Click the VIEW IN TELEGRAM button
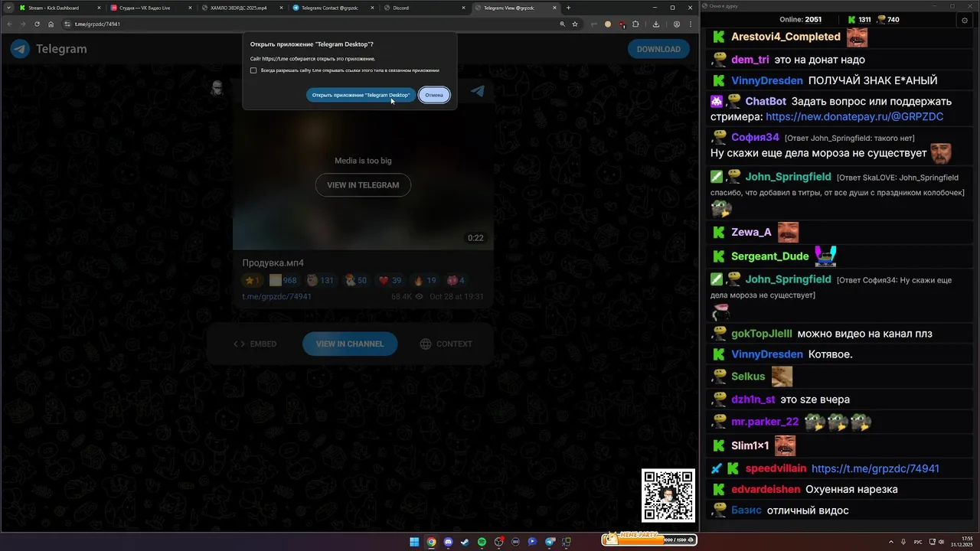 click(363, 185)
